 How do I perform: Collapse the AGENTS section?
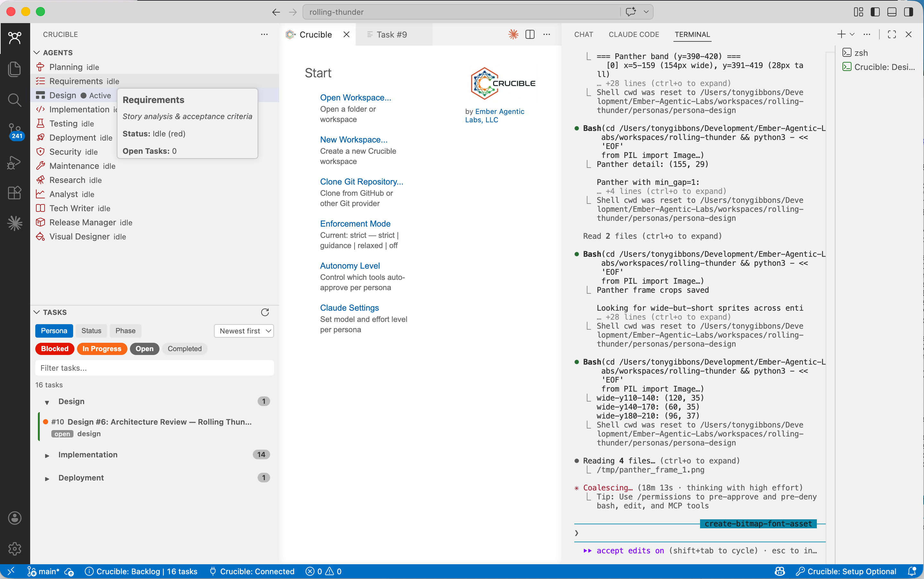pos(36,52)
